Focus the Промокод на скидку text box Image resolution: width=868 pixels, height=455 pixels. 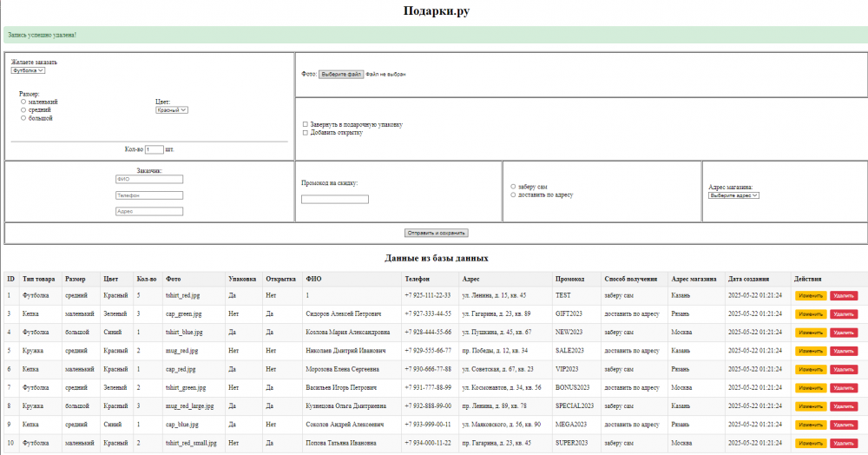[335, 200]
